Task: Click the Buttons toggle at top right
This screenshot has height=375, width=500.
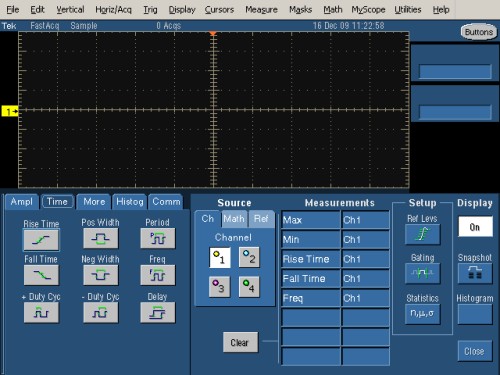Action: tap(479, 32)
